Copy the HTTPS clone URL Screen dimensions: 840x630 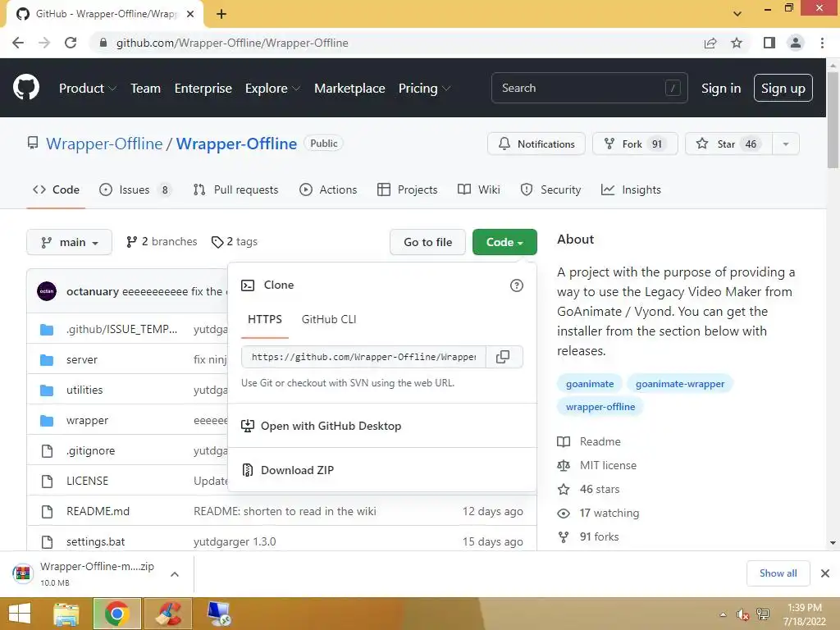point(503,357)
